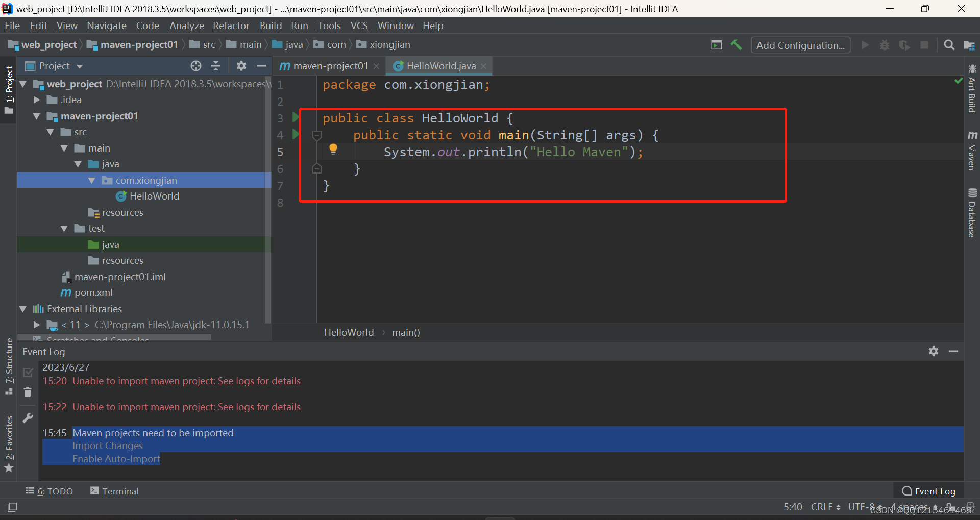The image size is (980, 520).
Task: Toggle the 1: Project tool window button
Action: 9,90
